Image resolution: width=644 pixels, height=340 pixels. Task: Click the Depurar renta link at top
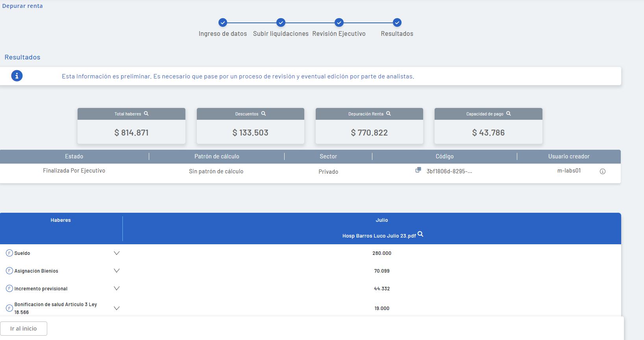22,6
